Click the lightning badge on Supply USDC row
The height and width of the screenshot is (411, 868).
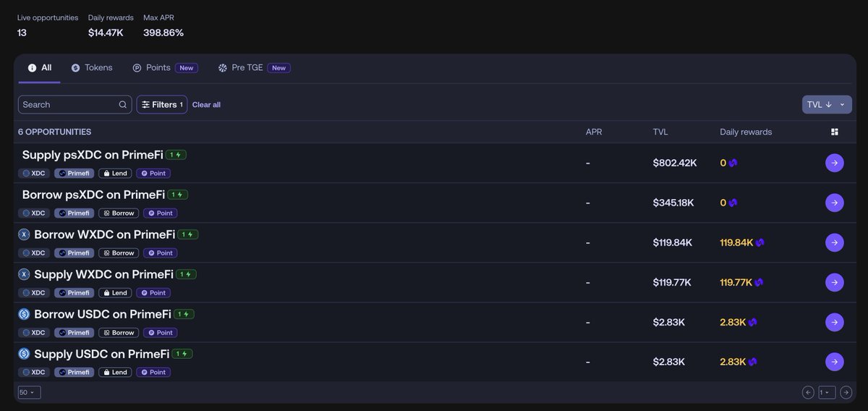pos(182,354)
